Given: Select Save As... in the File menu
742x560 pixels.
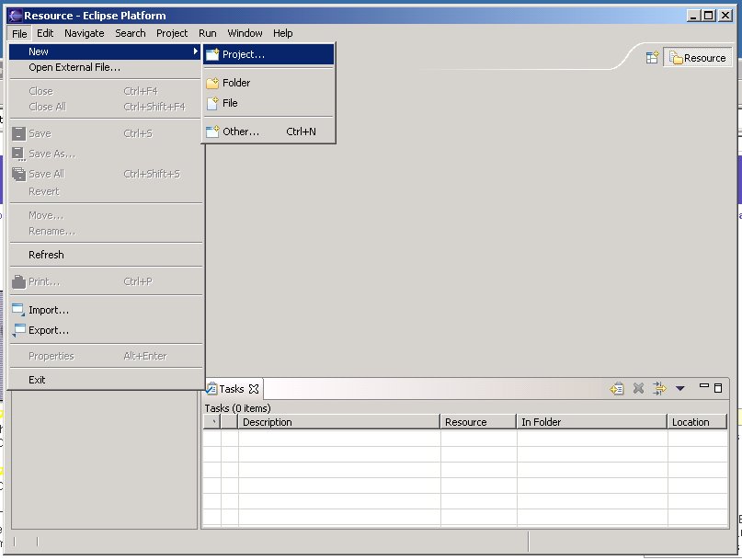Looking at the screenshot, I should (107, 154).
